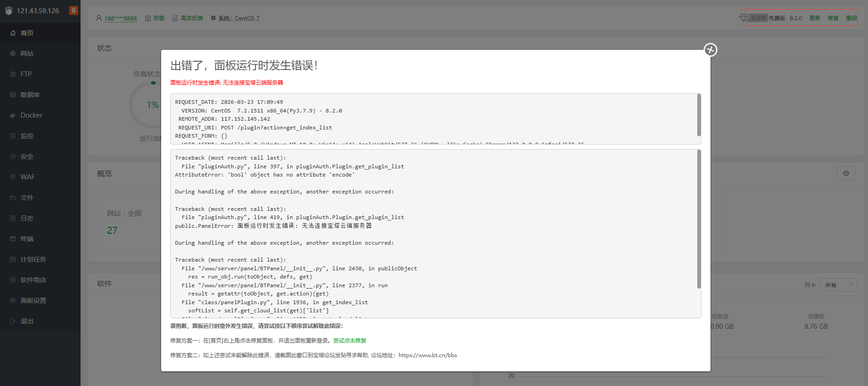Click the globe icon for 网站
868x386 pixels.
pyautogui.click(x=13, y=54)
